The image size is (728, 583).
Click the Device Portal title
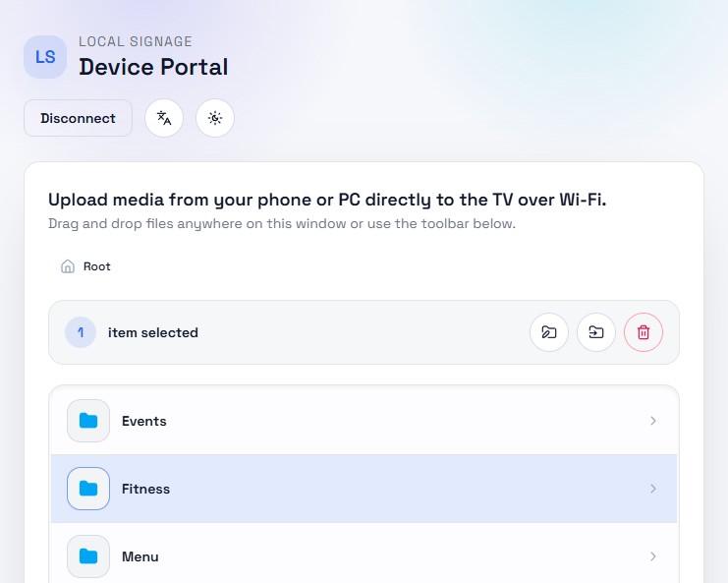153,67
